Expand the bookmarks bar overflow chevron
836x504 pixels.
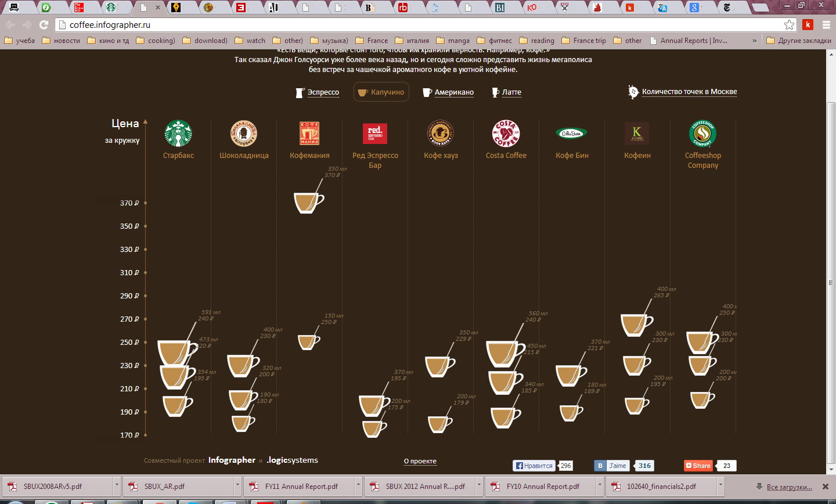[x=755, y=41]
